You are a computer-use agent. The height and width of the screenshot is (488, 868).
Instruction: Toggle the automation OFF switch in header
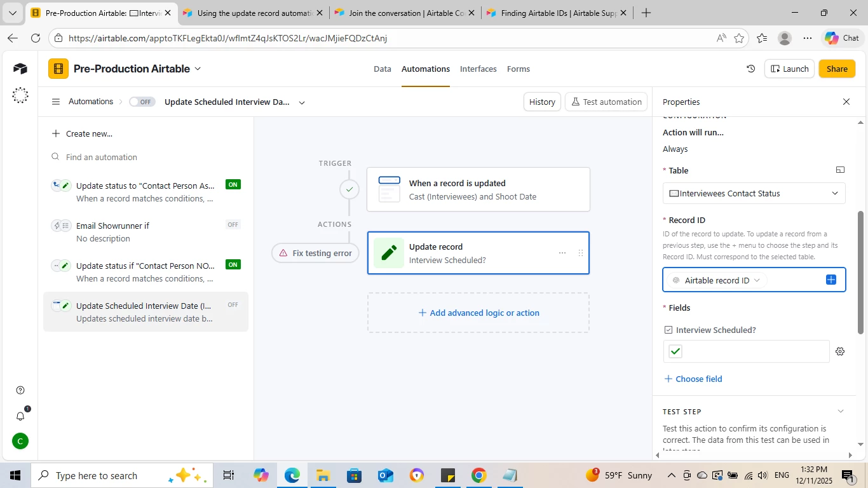[142, 102]
